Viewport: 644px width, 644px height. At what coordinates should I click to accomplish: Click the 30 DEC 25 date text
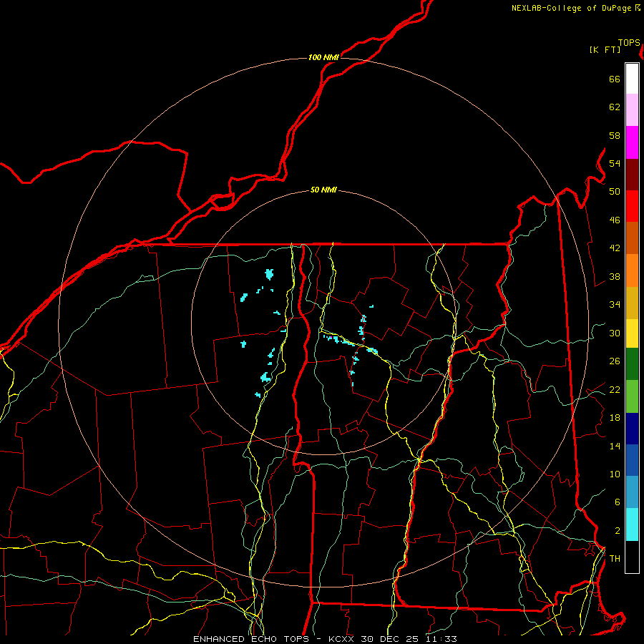point(390,639)
